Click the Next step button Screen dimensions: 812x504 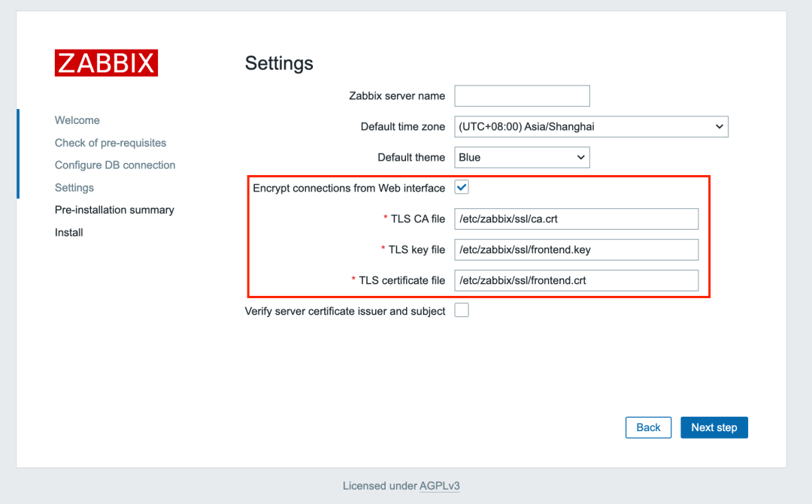coord(714,427)
